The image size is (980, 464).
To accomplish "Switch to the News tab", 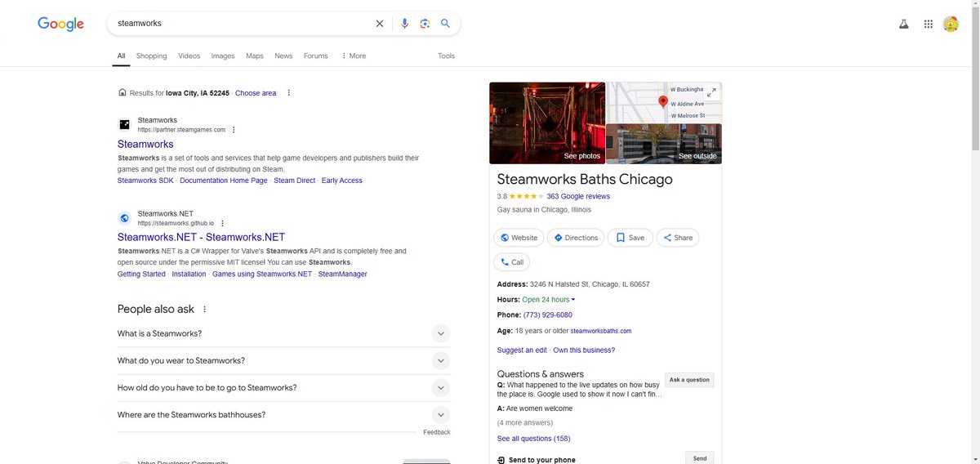I will (283, 56).
